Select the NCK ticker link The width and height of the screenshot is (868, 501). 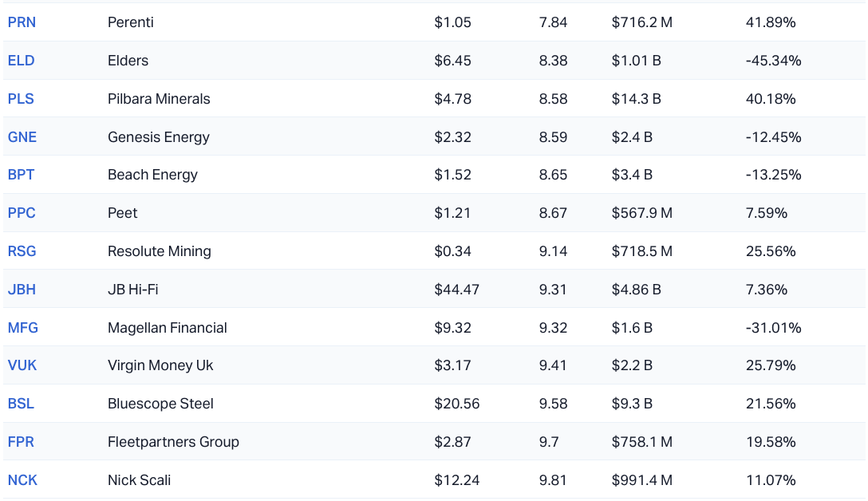coord(22,480)
